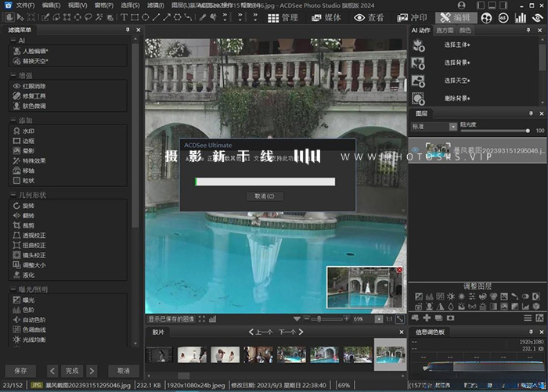Switch to 查看 mode

[x=369, y=18]
